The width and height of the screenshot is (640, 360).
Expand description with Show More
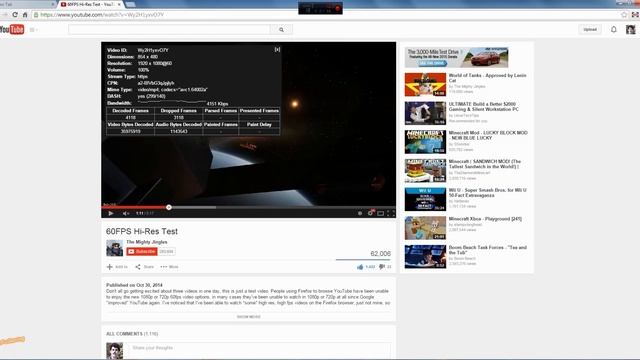[x=248, y=317]
